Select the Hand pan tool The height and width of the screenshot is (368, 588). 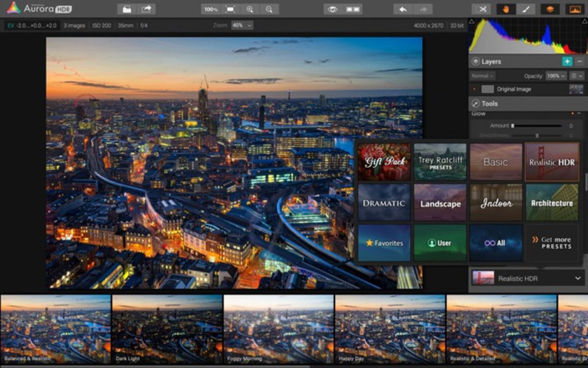pyautogui.click(x=506, y=9)
